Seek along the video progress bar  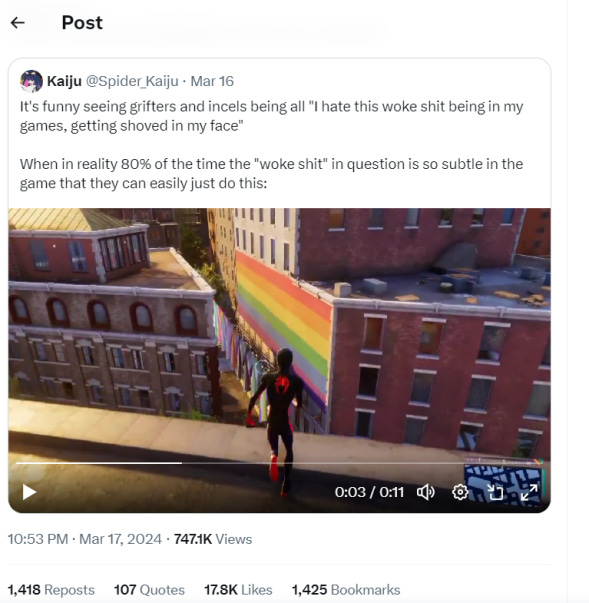pos(279,463)
